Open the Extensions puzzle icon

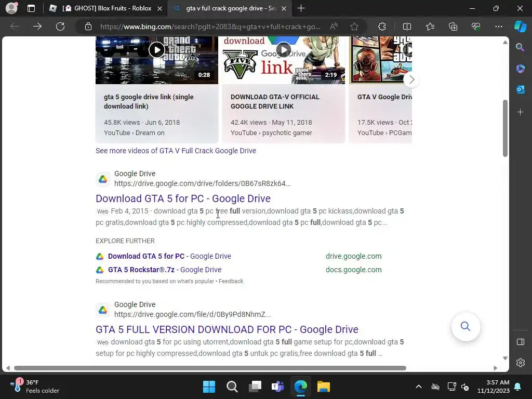[x=382, y=26]
